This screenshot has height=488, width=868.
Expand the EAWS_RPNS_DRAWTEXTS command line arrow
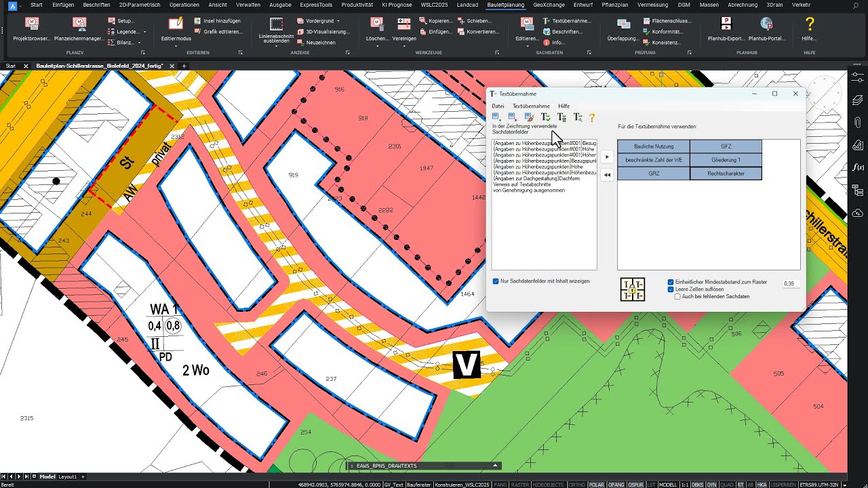496,466
